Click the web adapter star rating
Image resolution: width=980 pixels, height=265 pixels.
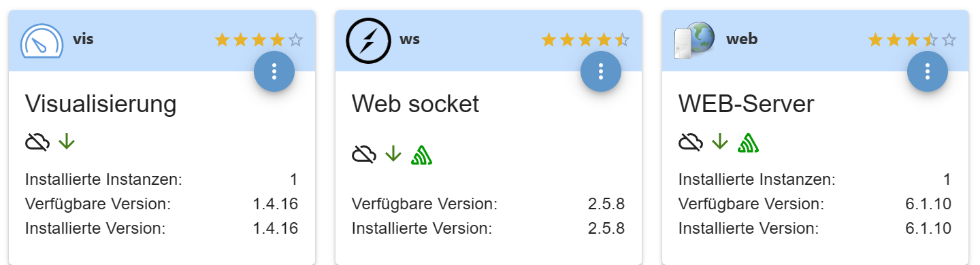(912, 40)
